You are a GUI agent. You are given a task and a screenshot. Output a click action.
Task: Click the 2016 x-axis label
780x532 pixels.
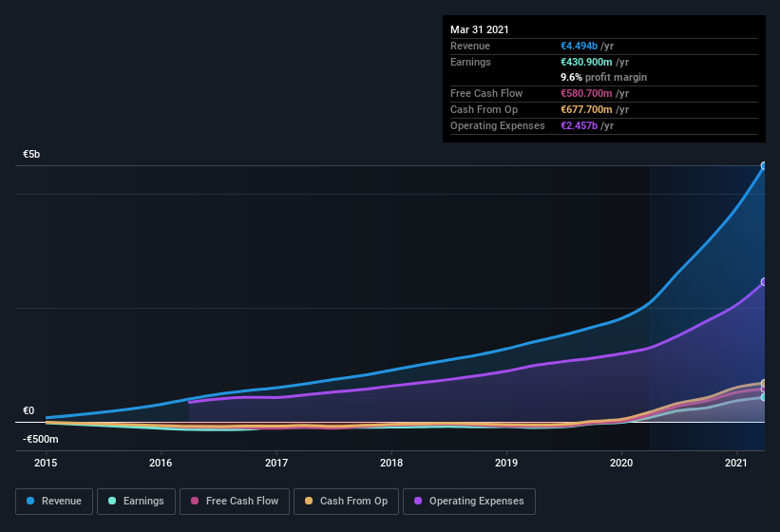point(161,463)
